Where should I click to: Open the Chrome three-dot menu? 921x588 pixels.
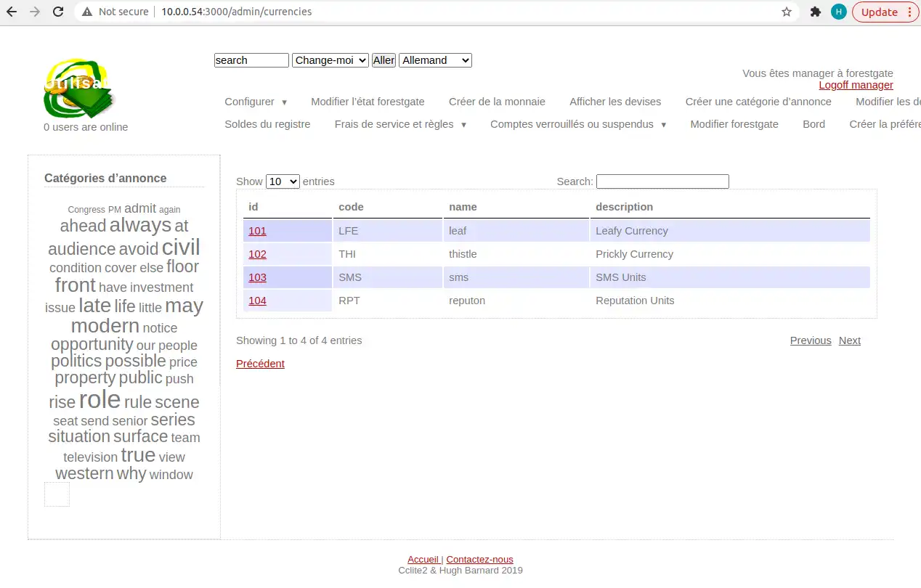click(x=909, y=12)
